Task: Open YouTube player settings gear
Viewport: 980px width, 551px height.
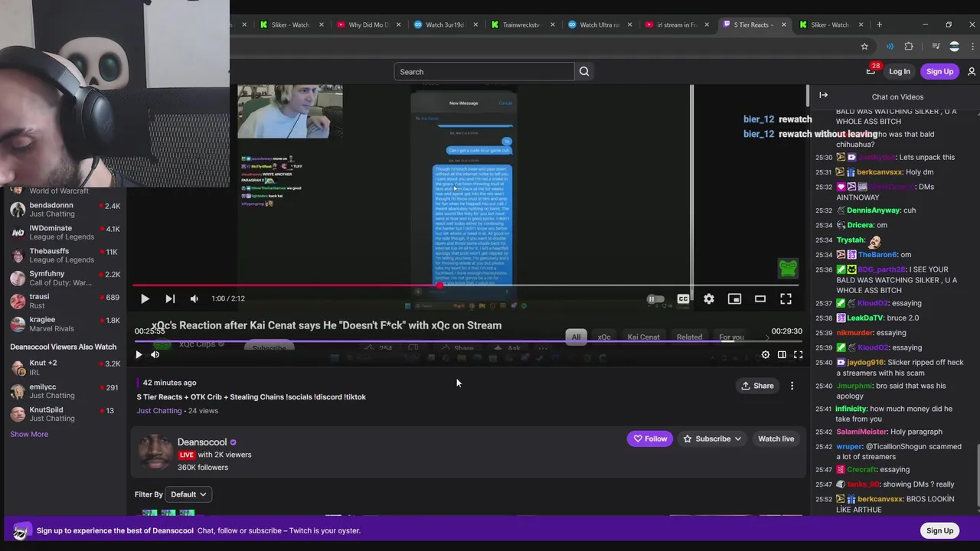Action: coord(709,298)
